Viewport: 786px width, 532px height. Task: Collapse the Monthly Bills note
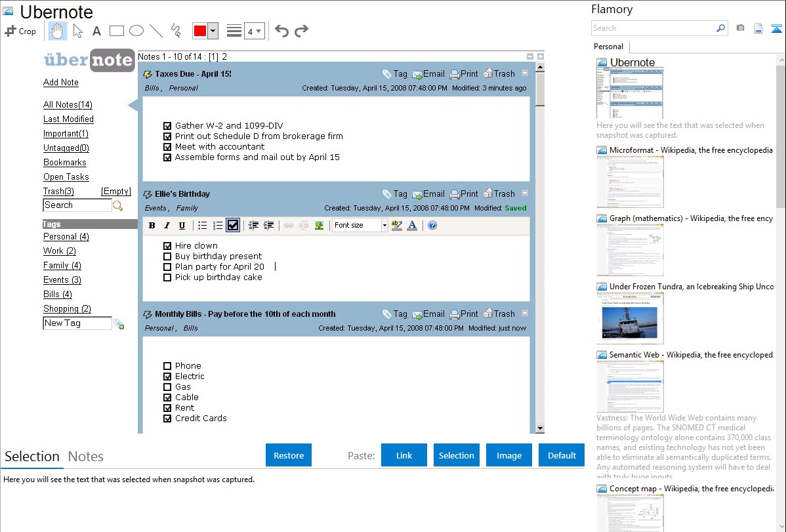click(x=525, y=314)
